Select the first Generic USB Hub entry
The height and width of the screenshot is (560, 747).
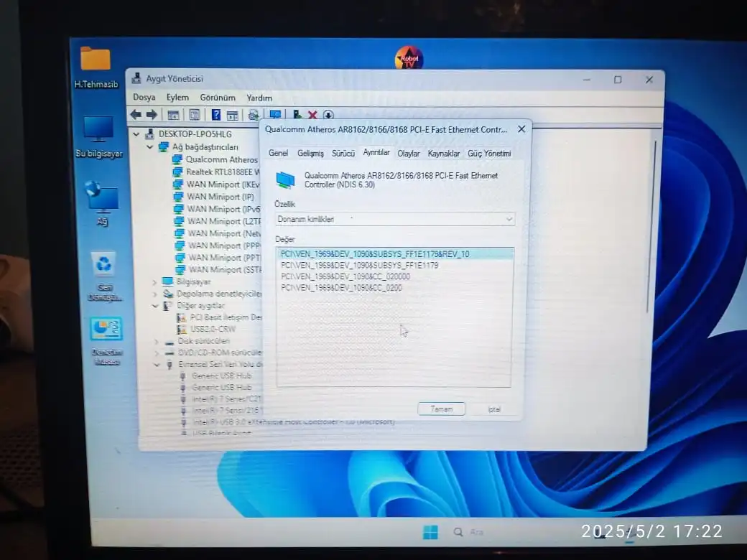point(215,375)
